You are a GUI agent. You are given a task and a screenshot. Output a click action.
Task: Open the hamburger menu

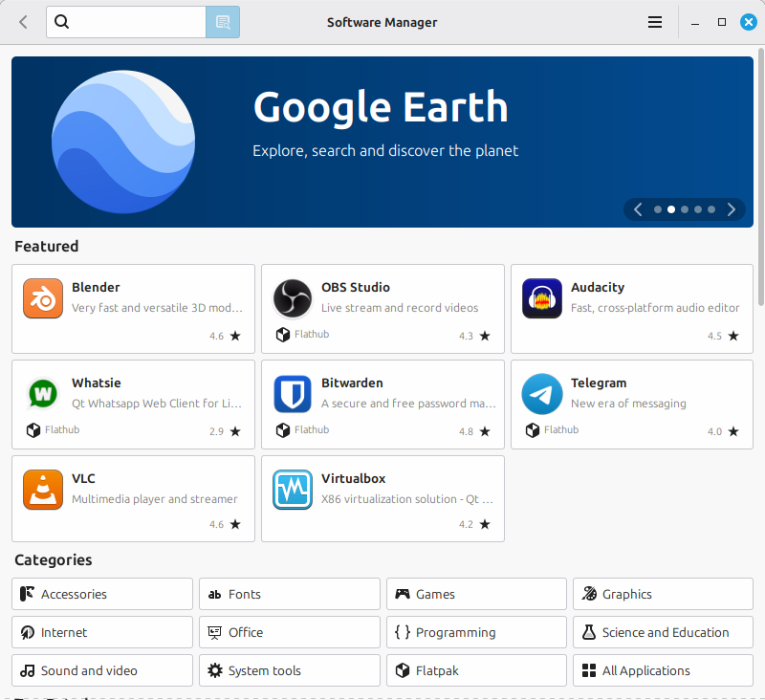click(x=655, y=22)
